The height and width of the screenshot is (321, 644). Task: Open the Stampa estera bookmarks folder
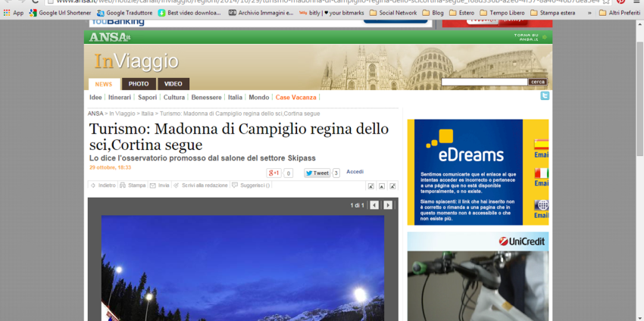point(553,13)
